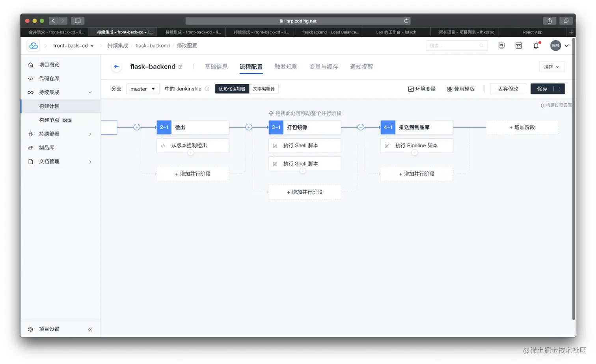Switch to the 通知提醒 tab

tap(361, 67)
